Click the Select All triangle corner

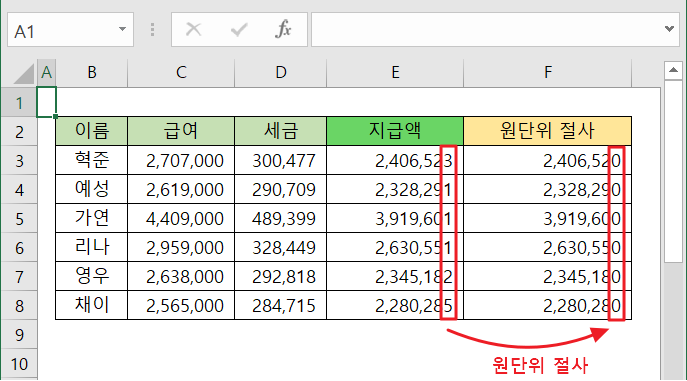pyautogui.click(x=24, y=73)
